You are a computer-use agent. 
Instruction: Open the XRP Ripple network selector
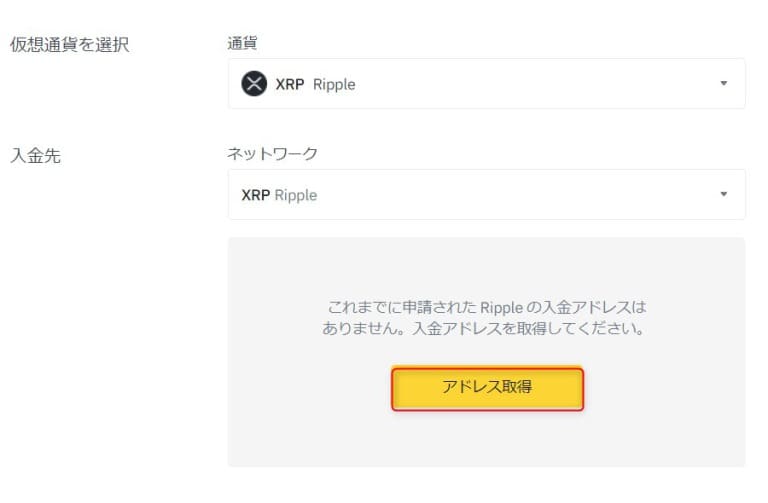coord(486,194)
